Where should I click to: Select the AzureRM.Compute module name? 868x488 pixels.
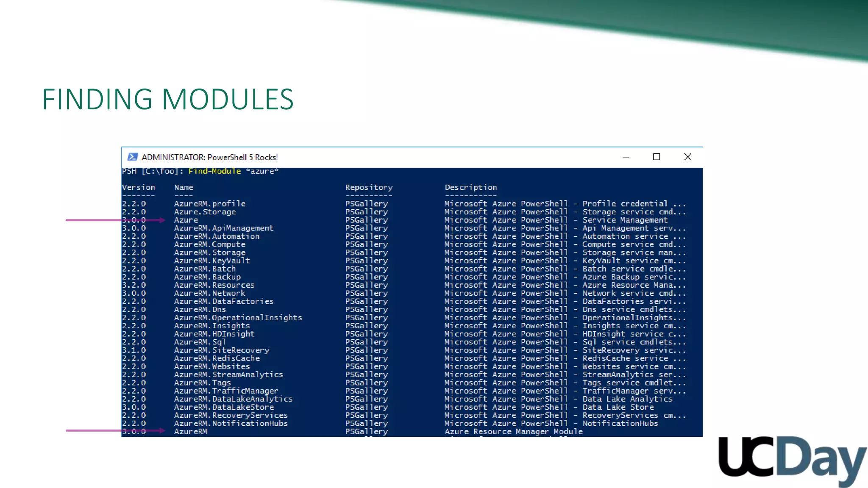(x=210, y=244)
